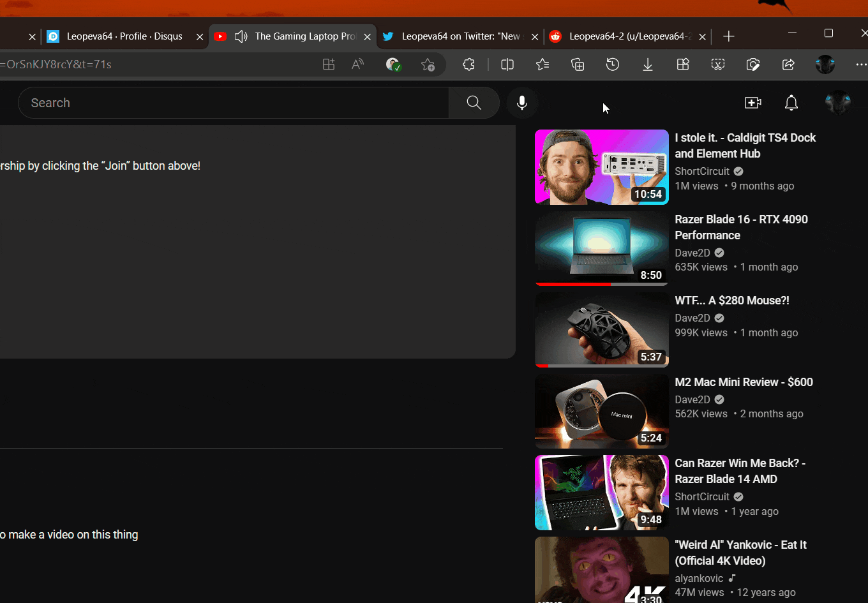Click title "Razer Blade 16 - RTX 4090 Performance"
The height and width of the screenshot is (603, 868).
(x=742, y=227)
